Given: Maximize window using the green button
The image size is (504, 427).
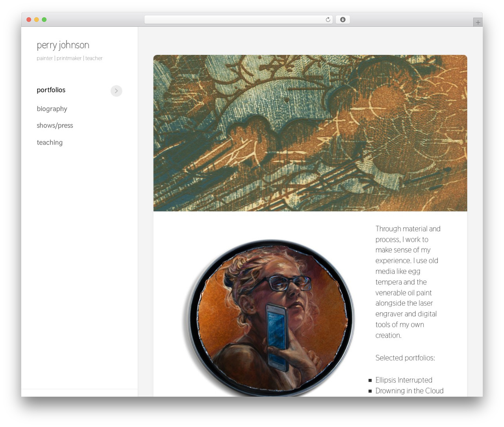Looking at the screenshot, I should tap(44, 20).
